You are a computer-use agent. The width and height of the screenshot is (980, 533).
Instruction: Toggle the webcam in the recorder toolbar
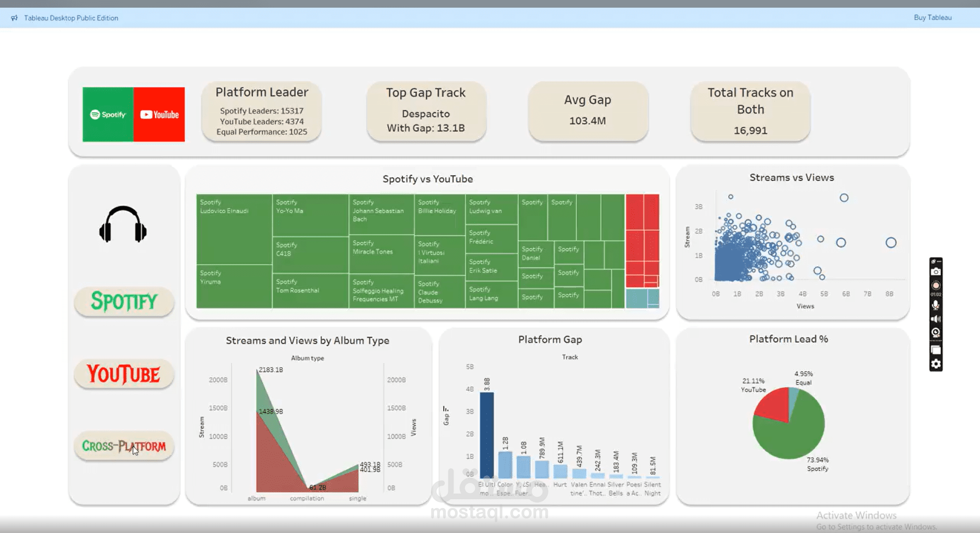pyautogui.click(x=936, y=332)
